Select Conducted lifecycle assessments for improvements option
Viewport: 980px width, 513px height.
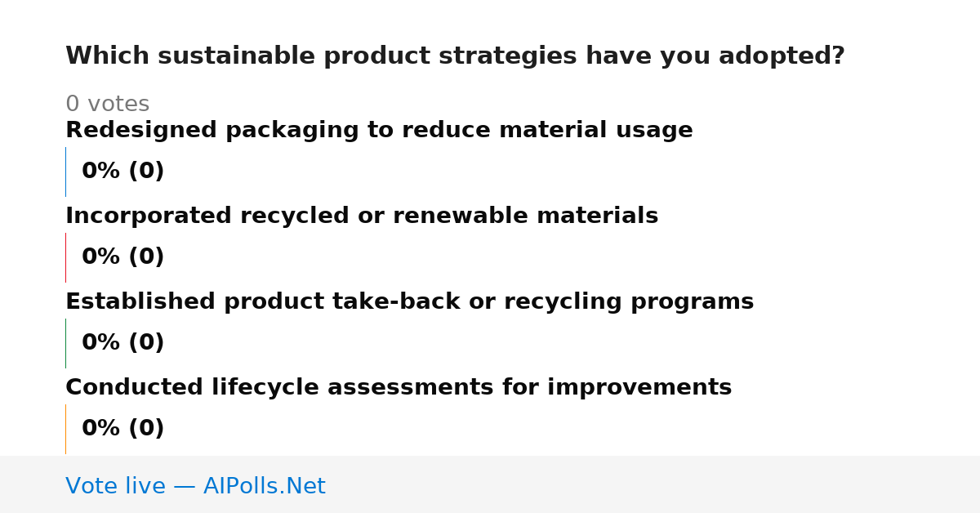coord(399,387)
